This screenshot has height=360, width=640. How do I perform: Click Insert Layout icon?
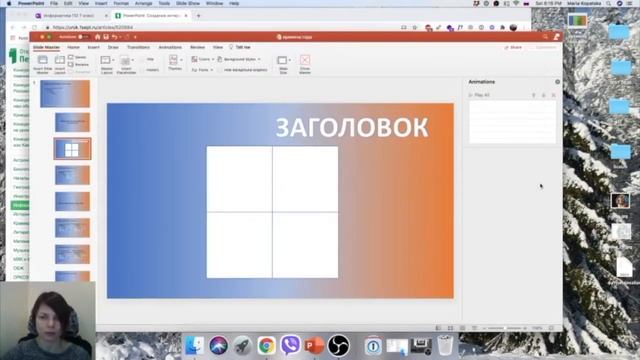point(60,60)
